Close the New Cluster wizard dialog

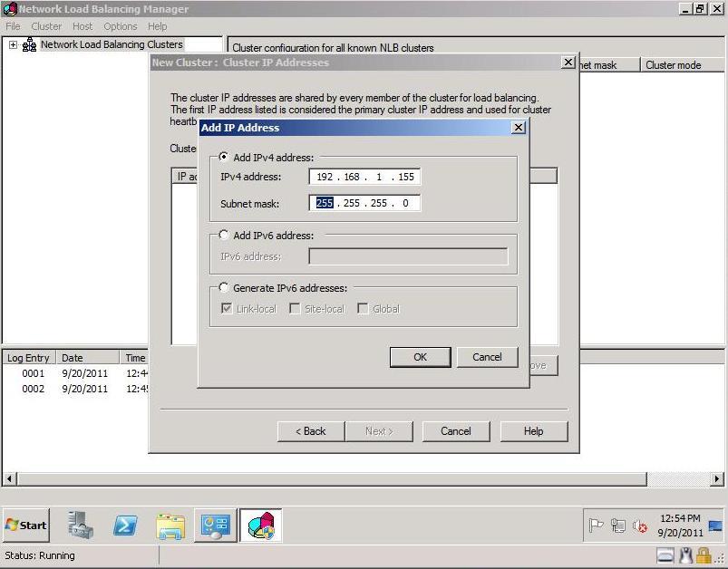coord(568,63)
